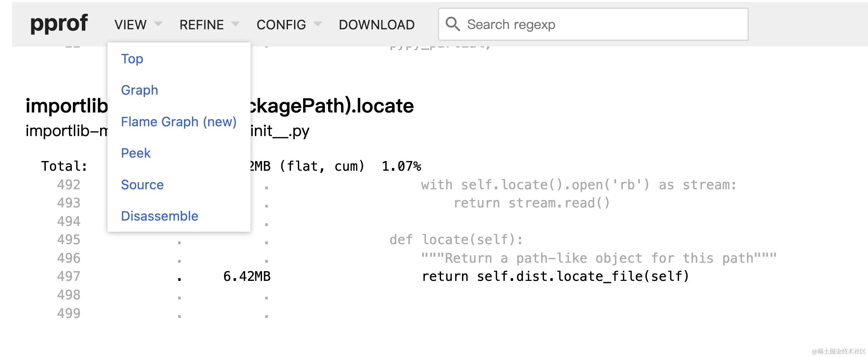Click the 'Return a path-like object' docstring

point(599,258)
